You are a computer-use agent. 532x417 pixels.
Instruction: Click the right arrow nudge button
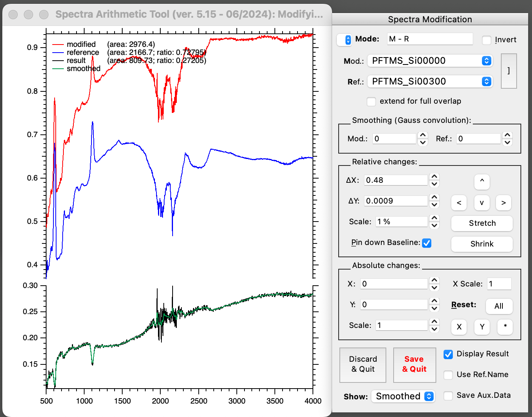[503, 202]
